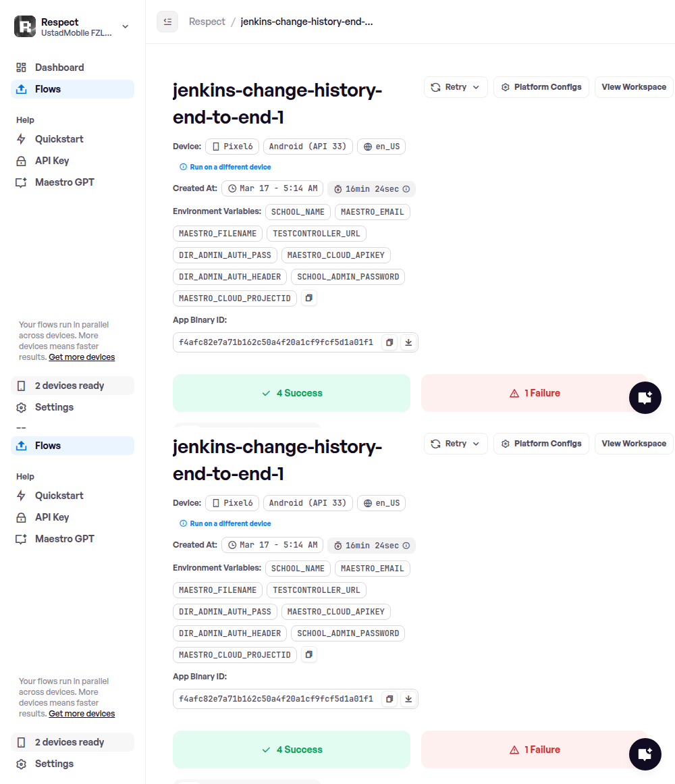The height and width of the screenshot is (784, 675).
Task: Open the upper chat assistant bubble
Action: [x=645, y=397]
